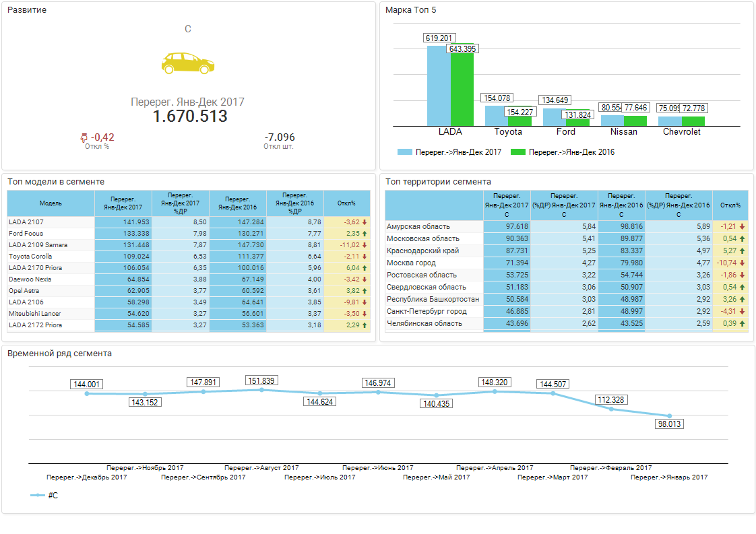This screenshot has height=534, width=756.
Task: Click the thumbs-down deviation icon near -0,42
Action: pyautogui.click(x=84, y=138)
